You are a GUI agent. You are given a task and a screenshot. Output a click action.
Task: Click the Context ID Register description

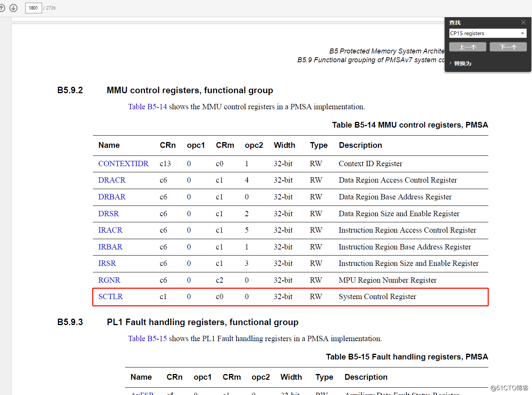point(370,164)
